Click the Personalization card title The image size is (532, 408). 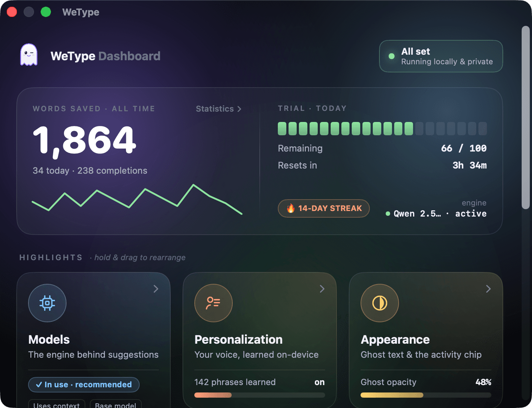click(x=239, y=339)
